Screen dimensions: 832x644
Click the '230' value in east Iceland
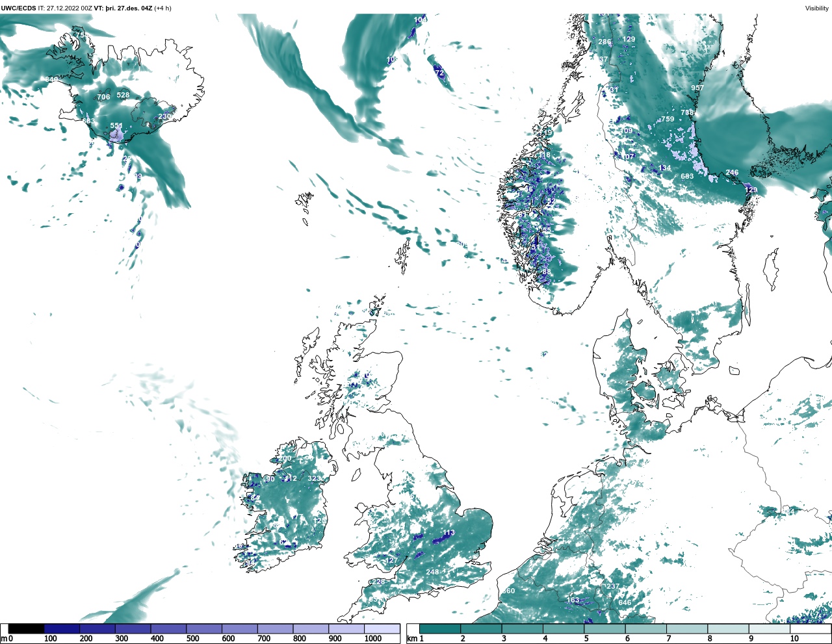(x=164, y=117)
